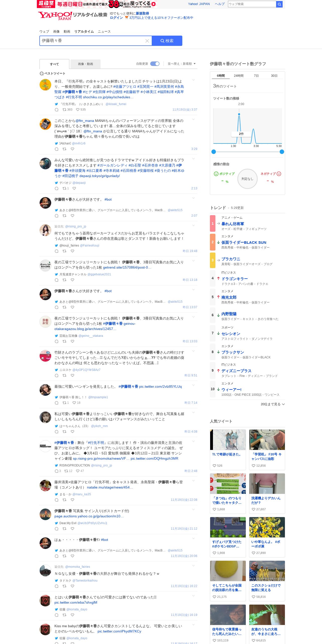Expand the menu chevron on the デパオジ tweet

193,159
